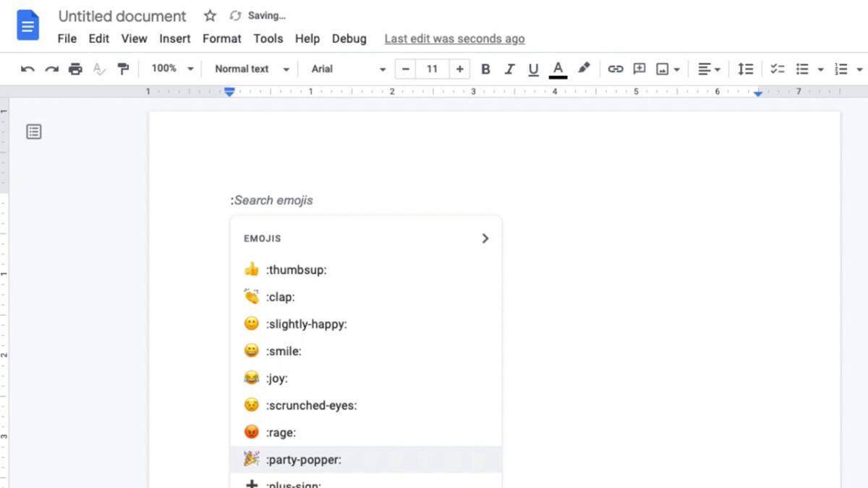Screen dimensions: 868x488
Task: Click the Insert link icon
Action: (x=616, y=69)
